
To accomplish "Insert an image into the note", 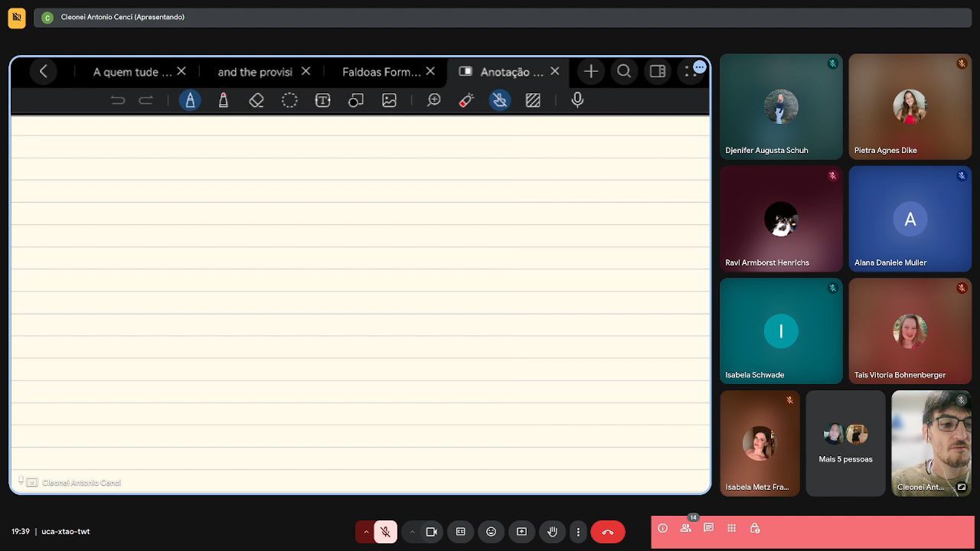I will 389,100.
